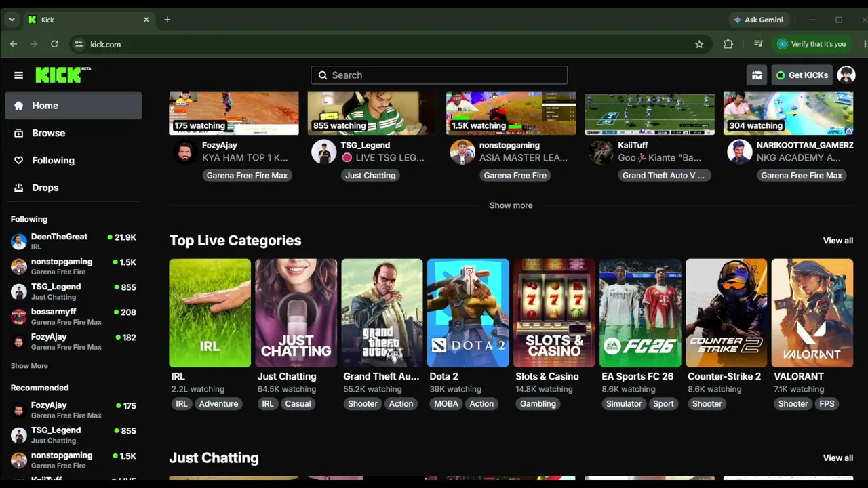Close the Kick browser tab
The height and width of the screenshot is (488, 868).
pyautogui.click(x=146, y=20)
